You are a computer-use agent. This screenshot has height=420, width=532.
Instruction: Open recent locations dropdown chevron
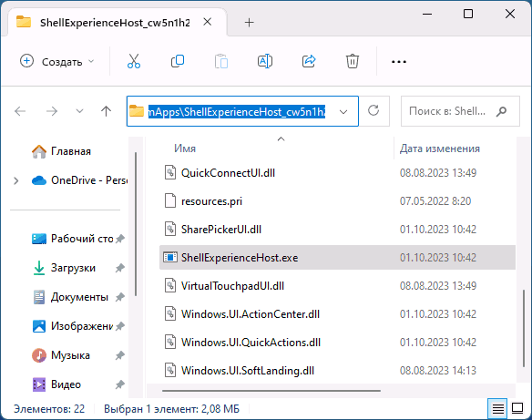coord(79,111)
